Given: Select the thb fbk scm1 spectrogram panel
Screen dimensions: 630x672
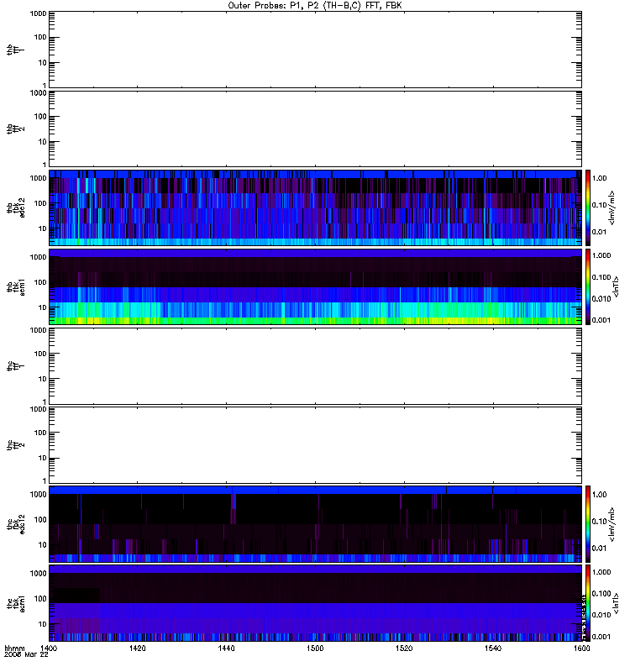Looking at the screenshot, I should click(x=316, y=286).
